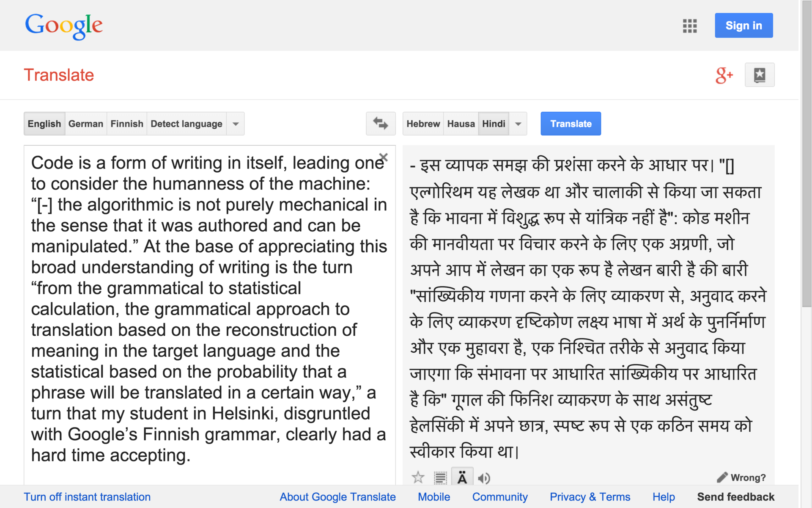Toggle the Ä romanization view
Image resolution: width=812 pixels, height=508 pixels.
pos(462,478)
